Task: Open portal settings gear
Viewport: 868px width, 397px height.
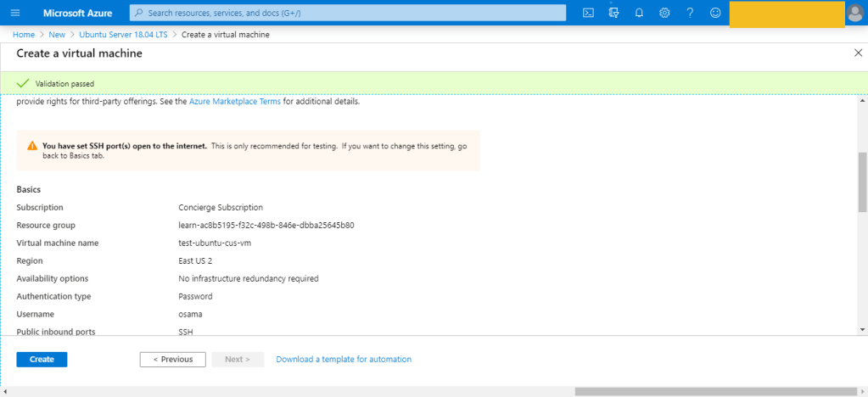Action: (x=664, y=13)
